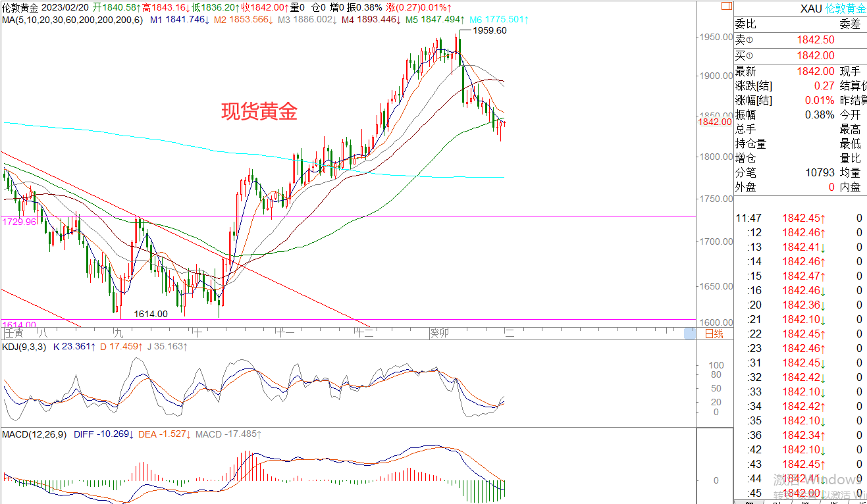The width and height of the screenshot is (867, 504).
Task: Click the orange panel layout icon above the price axis
Action: [725, 7]
